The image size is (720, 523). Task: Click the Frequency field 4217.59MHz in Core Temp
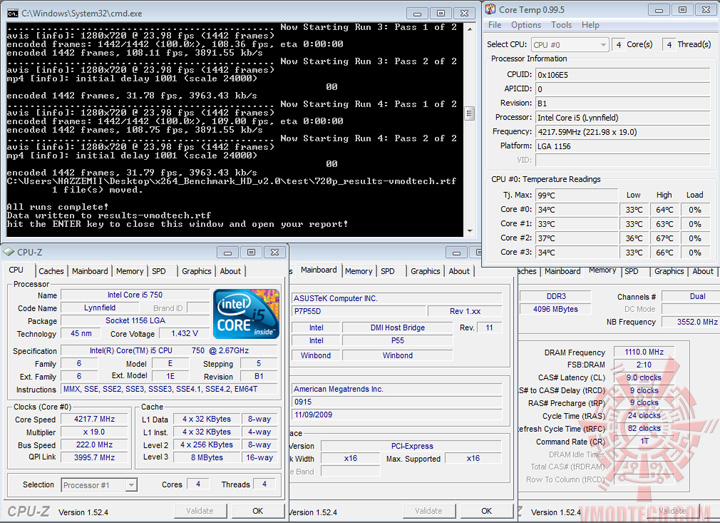623,132
